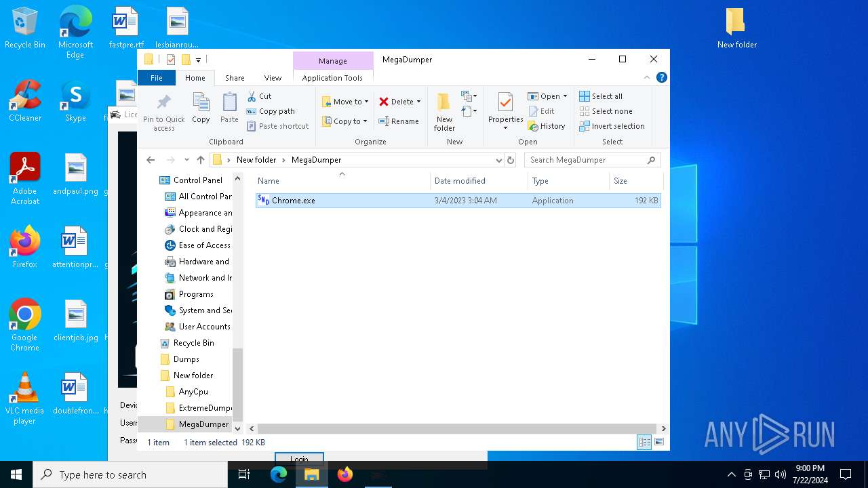This screenshot has width=868, height=488.
Task: Refresh the MegaDumper folder view
Action: tap(511, 160)
